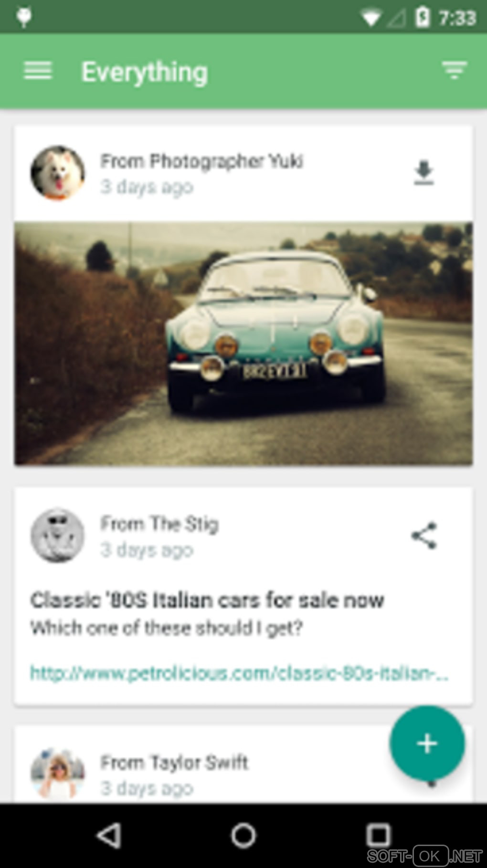Open the hamburger navigation menu
The width and height of the screenshot is (487, 868).
pyautogui.click(x=38, y=71)
